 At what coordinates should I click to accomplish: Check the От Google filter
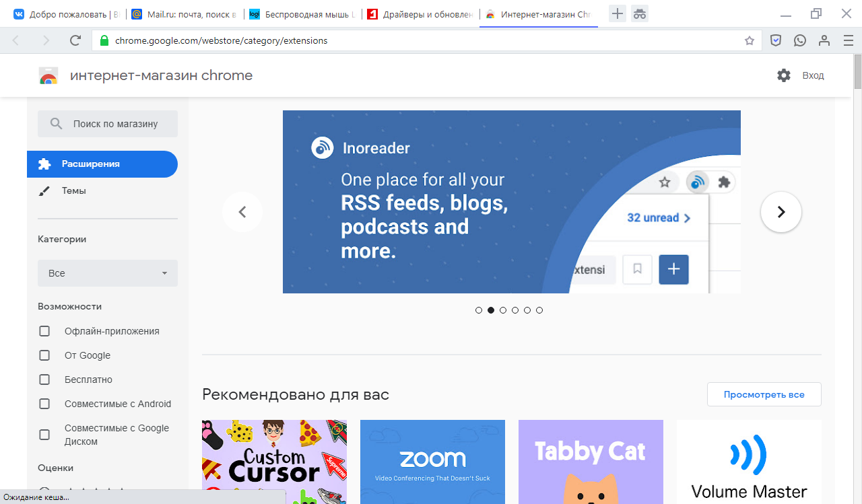tap(44, 355)
